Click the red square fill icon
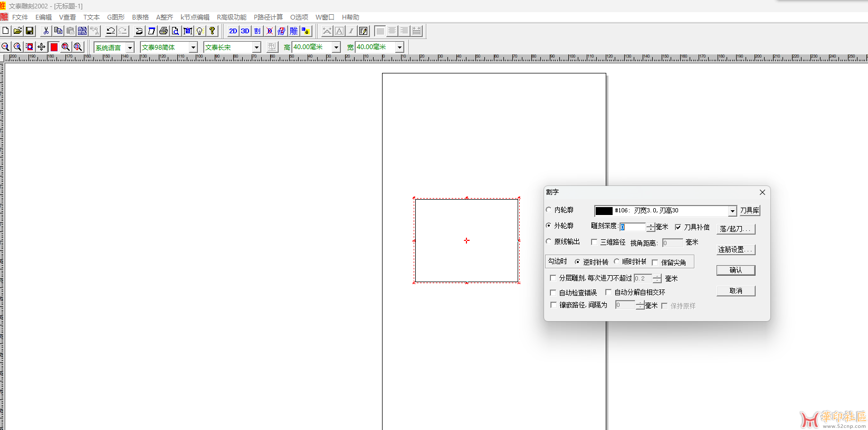Screen dimensions: 868x430 tap(54, 47)
